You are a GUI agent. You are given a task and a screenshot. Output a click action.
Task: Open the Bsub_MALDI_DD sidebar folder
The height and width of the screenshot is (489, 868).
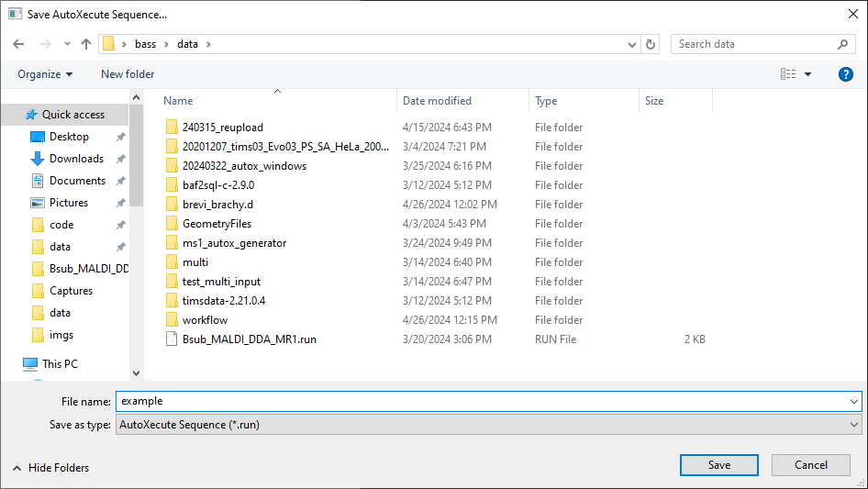click(x=80, y=269)
